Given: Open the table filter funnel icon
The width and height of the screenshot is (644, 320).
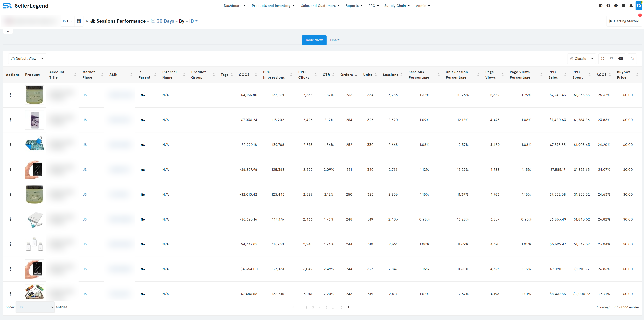Looking at the screenshot, I should tap(612, 59).
